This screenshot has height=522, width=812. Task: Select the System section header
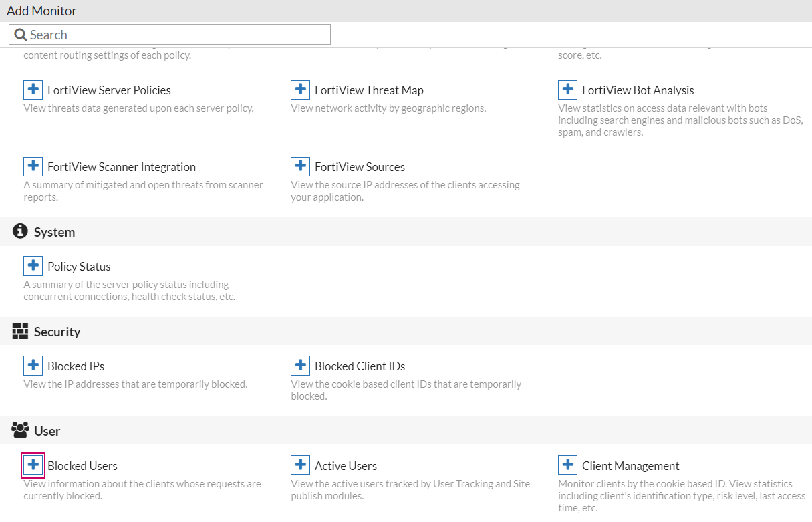(x=54, y=232)
